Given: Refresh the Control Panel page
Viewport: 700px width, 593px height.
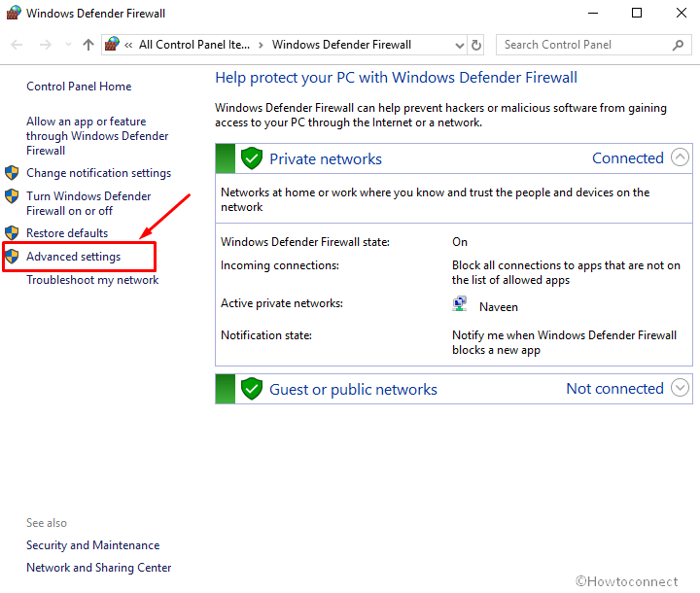Looking at the screenshot, I should pos(476,45).
